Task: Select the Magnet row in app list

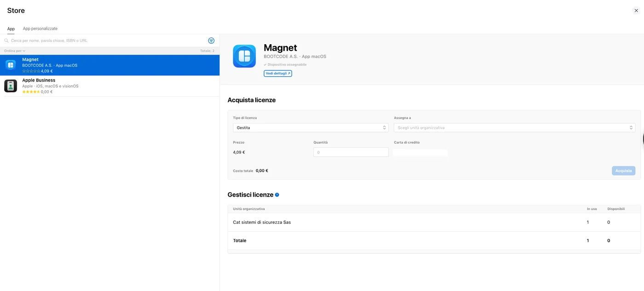Action: pyautogui.click(x=109, y=65)
